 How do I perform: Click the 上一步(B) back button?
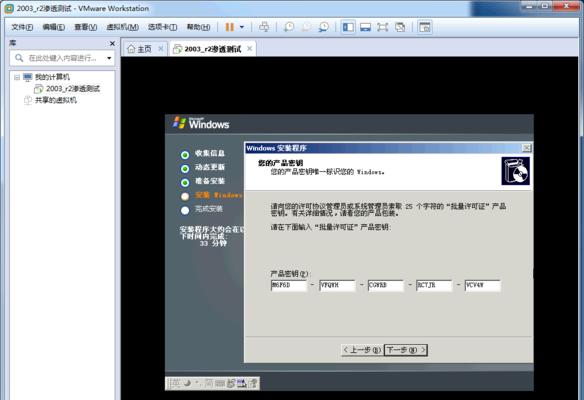coord(362,350)
